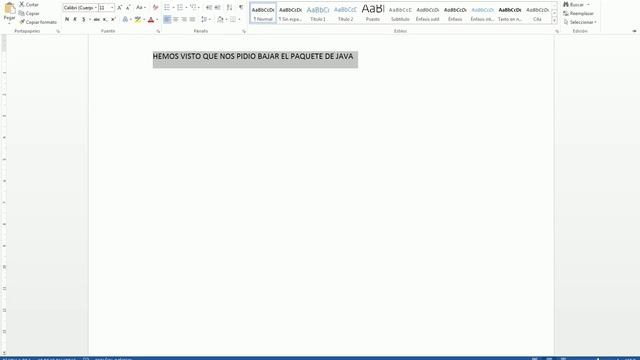Center align text
This screenshot has width=640, height=360.
tap(176, 19)
